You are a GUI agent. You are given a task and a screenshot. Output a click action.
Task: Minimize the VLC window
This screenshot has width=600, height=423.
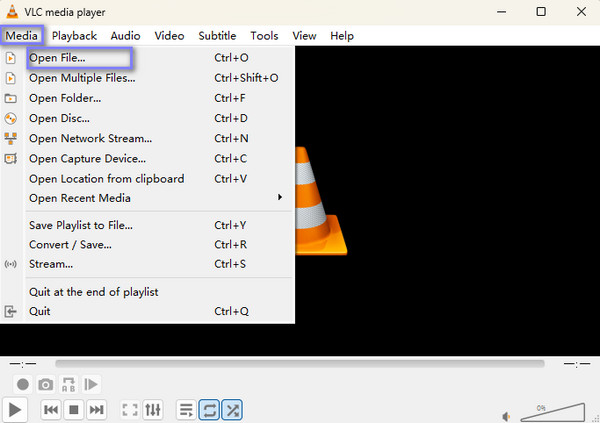tap(501, 12)
